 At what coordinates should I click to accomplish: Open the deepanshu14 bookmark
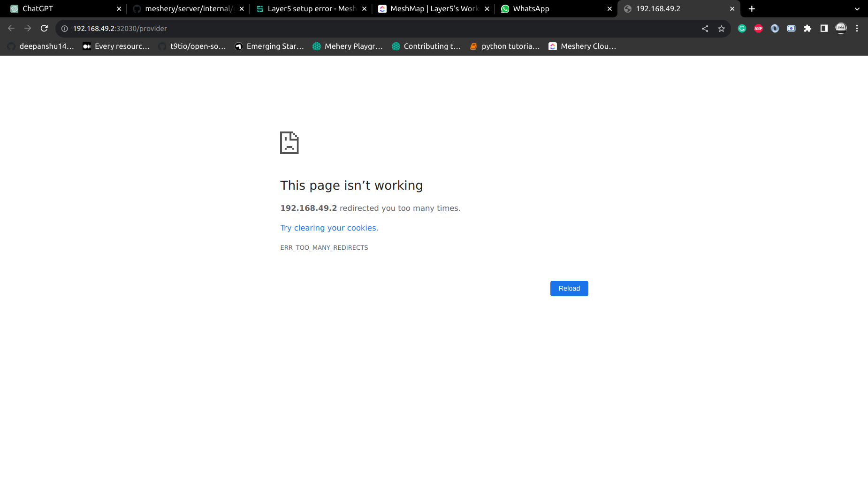point(41,46)
